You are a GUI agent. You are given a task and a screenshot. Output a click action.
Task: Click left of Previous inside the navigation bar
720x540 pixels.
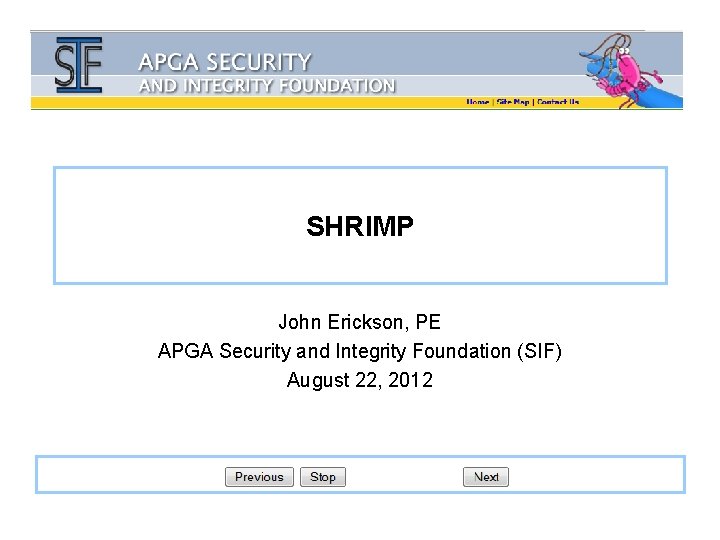(x=131, y=476)
